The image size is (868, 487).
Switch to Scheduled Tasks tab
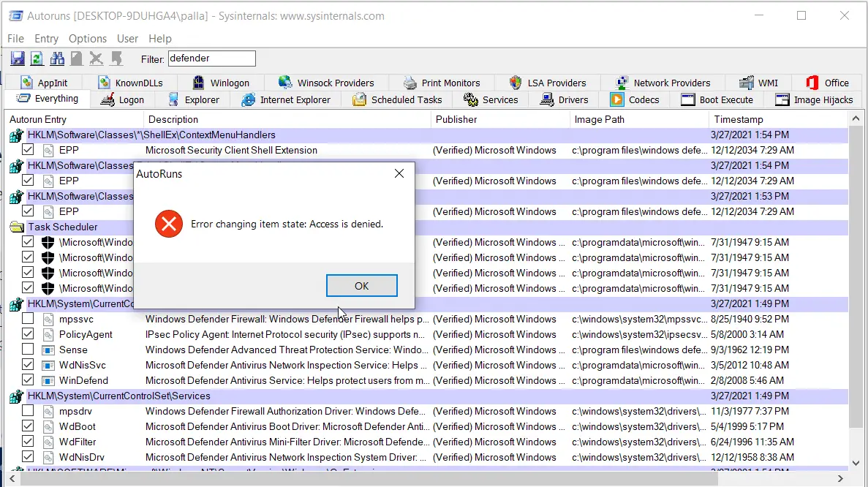tap(398, 99)
